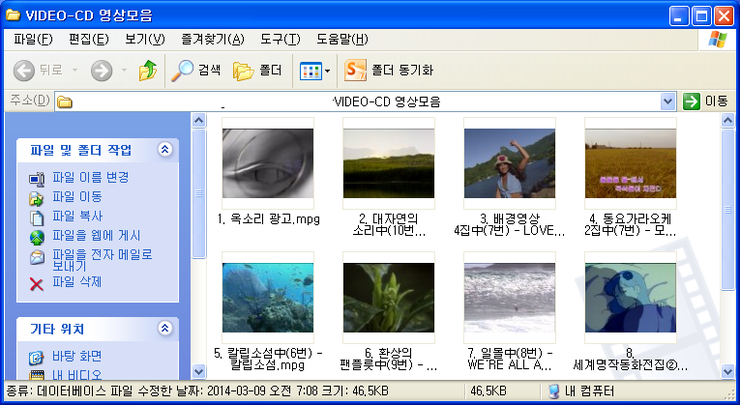Go back with the 뒤로 button
The width and height of the screenshot is (740, 405).
[x=38, y=71]
